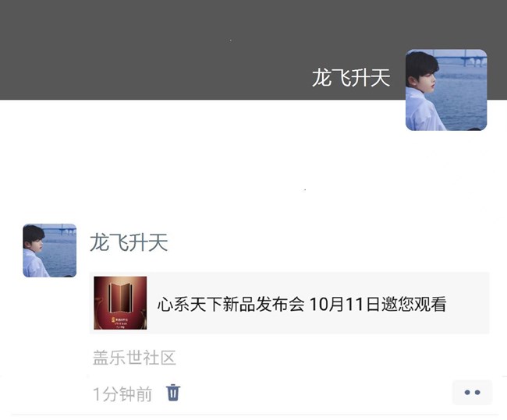The height and width of the screenshot is (420, 507).
Task: Open the red shared link thumbnail image
Action: (x=120, y=302)
